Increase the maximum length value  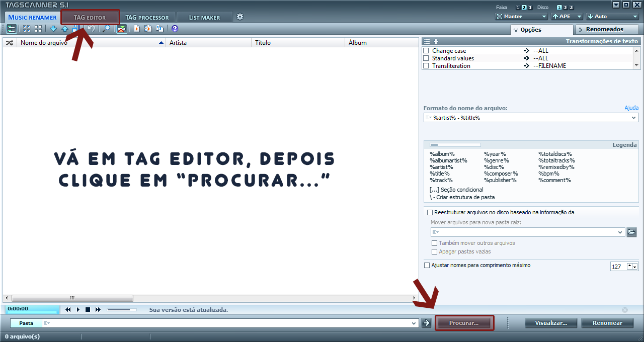point(629,266)
